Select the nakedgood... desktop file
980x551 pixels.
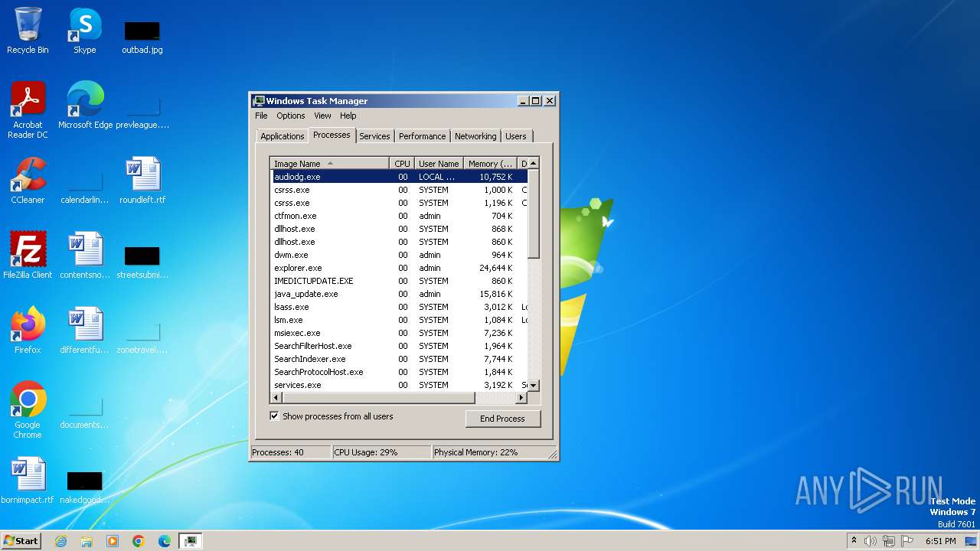point(85,487)
